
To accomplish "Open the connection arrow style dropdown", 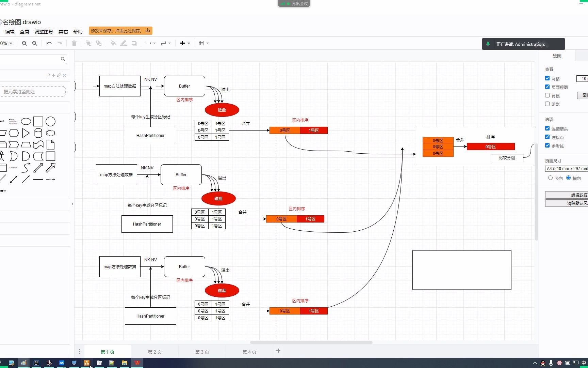I will (x=151, y=43).
